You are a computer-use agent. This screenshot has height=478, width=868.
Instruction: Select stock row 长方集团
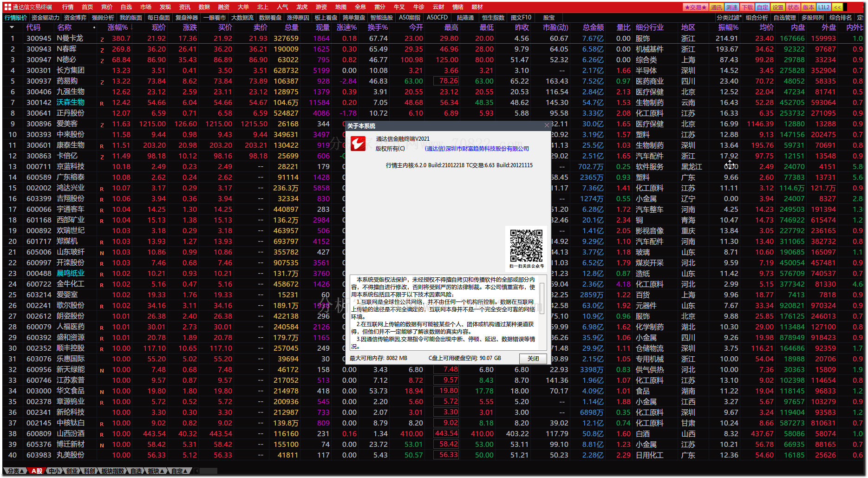(x=434, y=71)
